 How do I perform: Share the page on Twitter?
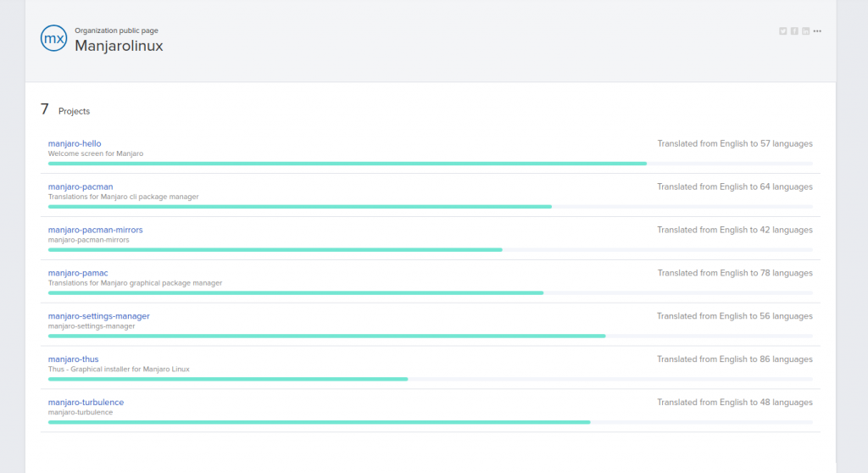point(782,31)
